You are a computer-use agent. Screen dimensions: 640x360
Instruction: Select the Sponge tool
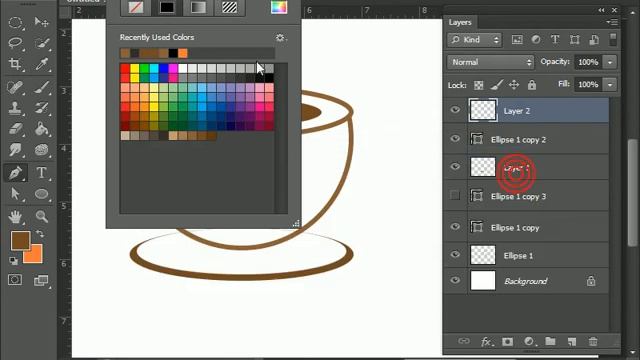[x=41, y=149]
